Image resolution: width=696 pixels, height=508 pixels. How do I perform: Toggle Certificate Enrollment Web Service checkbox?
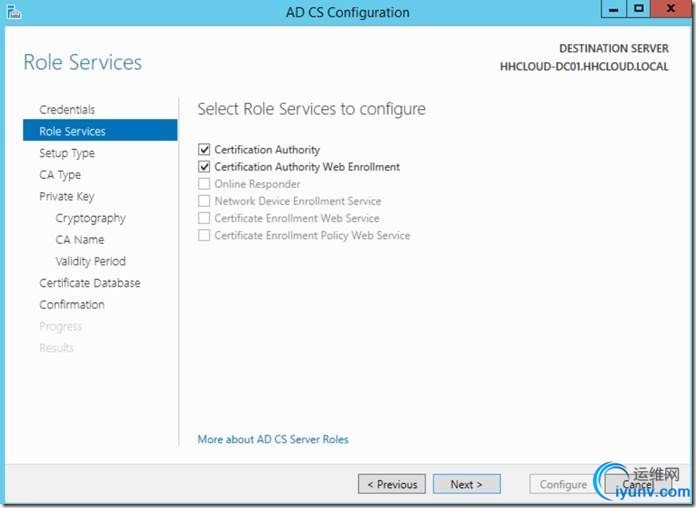[x=205, y=218]
